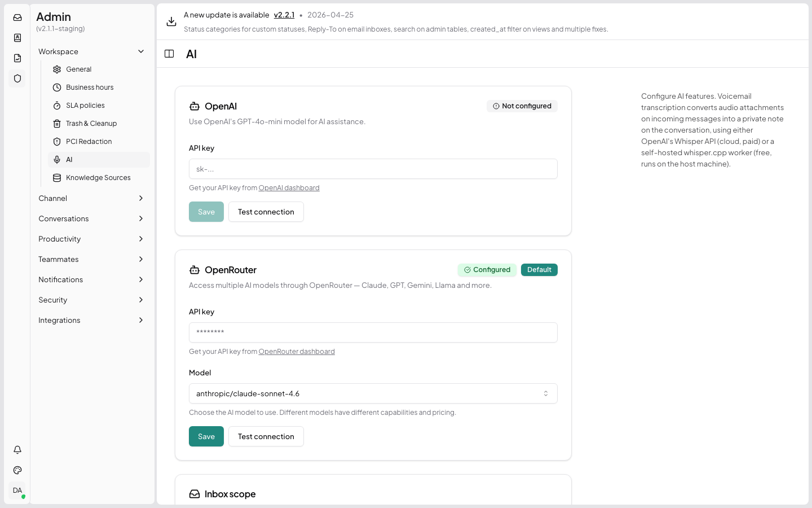
Task: Open Trash & Cleanup settings
Action: coord(99,124)
